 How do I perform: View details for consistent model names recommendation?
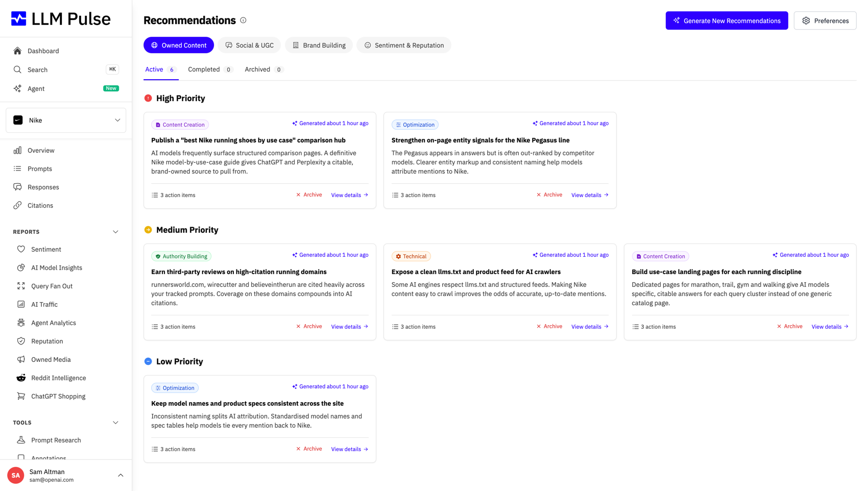click(350, 450)
